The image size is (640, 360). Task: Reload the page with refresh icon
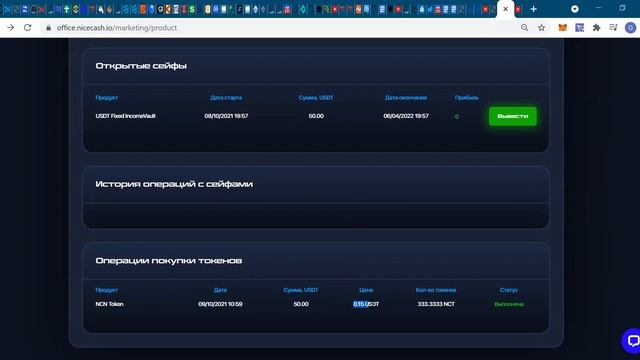pyautogui.click(x=27, y=28)
